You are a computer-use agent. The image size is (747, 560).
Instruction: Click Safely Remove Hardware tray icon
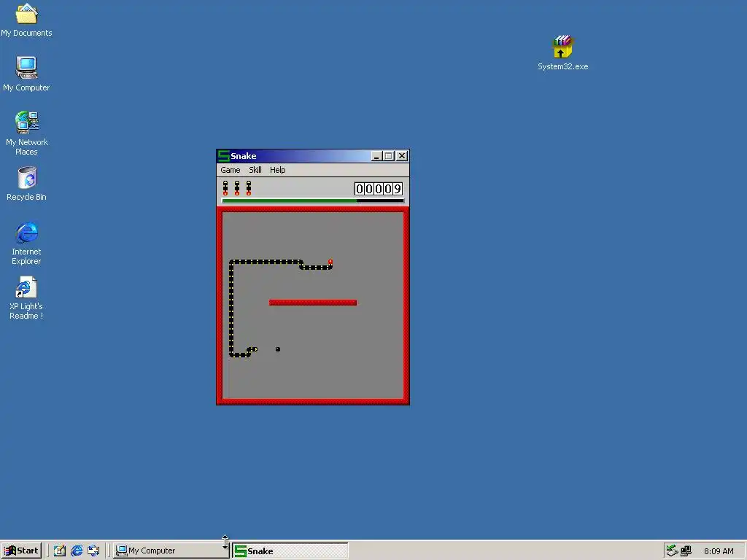pos(672,551)
